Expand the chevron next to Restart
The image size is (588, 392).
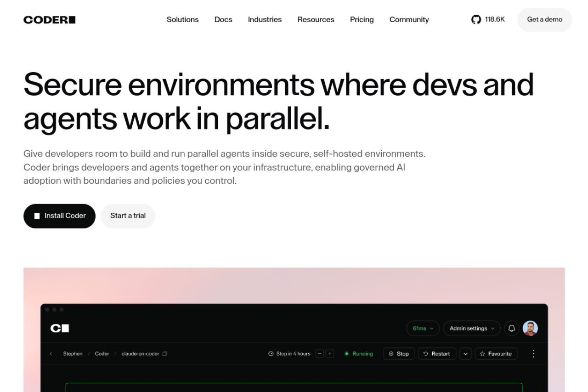click(x=465, y=353)
